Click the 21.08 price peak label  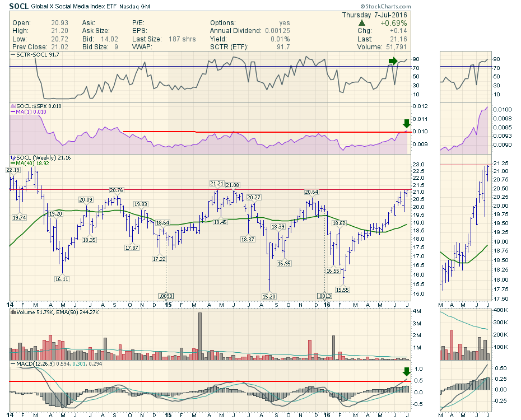tap(232, 185)
